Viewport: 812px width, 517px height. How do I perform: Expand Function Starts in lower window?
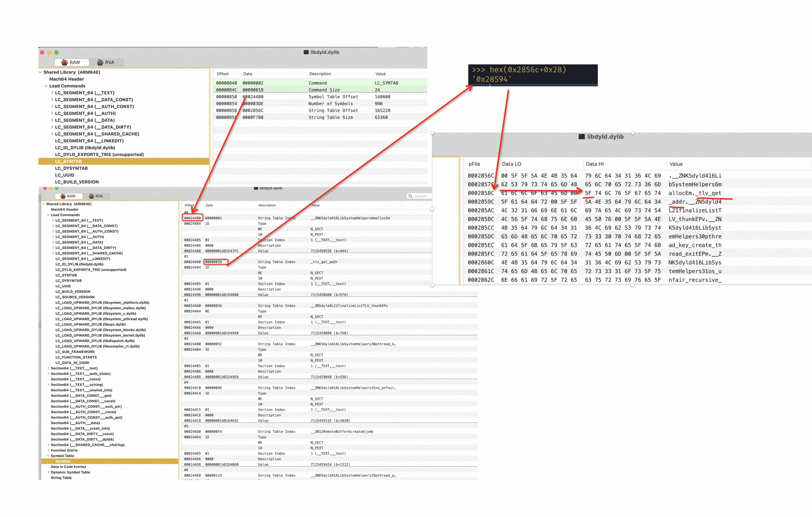pos(48,450)
